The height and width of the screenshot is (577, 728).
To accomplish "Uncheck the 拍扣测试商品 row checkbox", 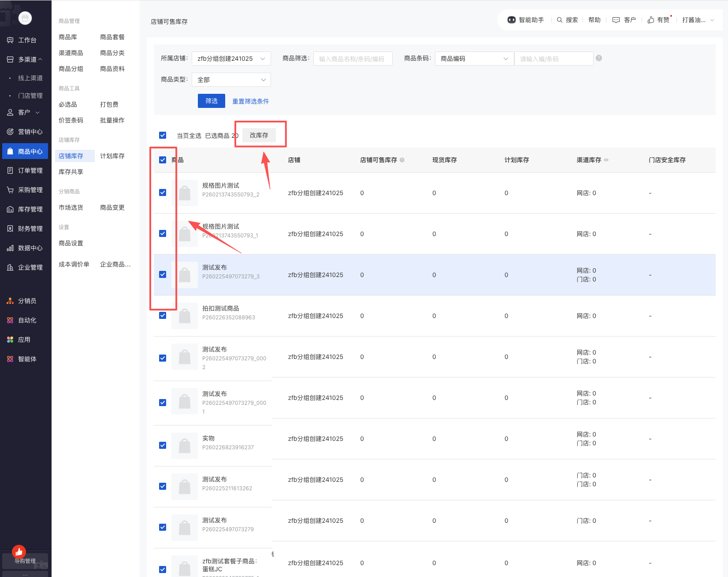I will pos(163,315).
